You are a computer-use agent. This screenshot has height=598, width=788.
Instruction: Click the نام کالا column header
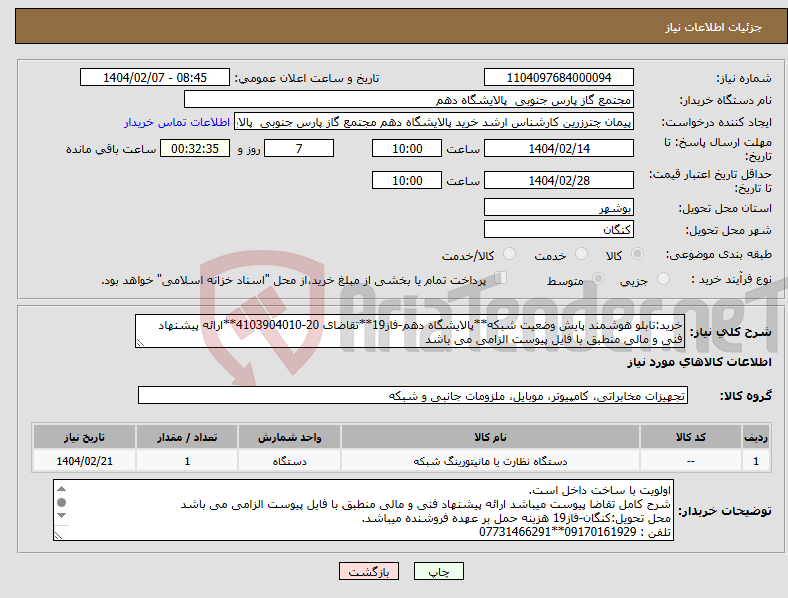point(490,437)
